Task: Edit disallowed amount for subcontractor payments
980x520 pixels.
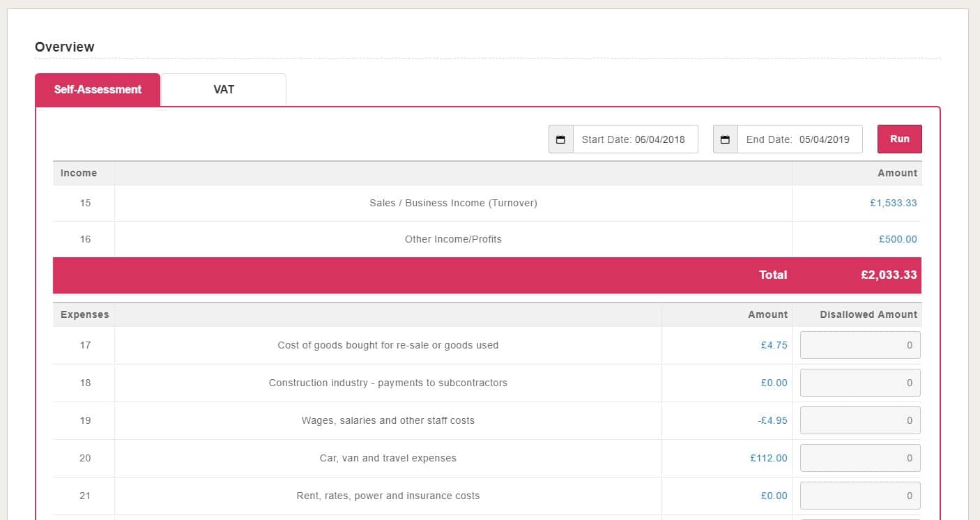Action: click(x=859, y=383)
